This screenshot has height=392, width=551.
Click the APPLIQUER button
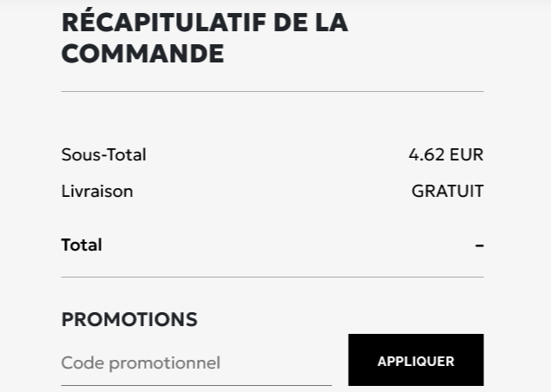pos(416,361)
